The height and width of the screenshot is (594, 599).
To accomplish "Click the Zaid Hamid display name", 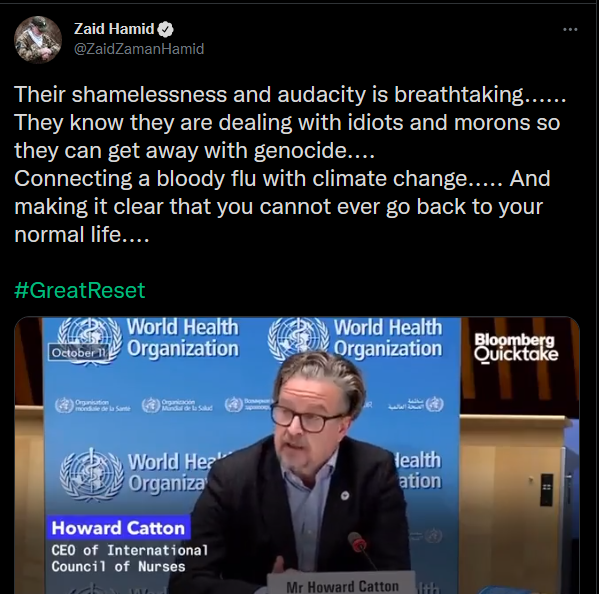I will [x=114, y=29].
